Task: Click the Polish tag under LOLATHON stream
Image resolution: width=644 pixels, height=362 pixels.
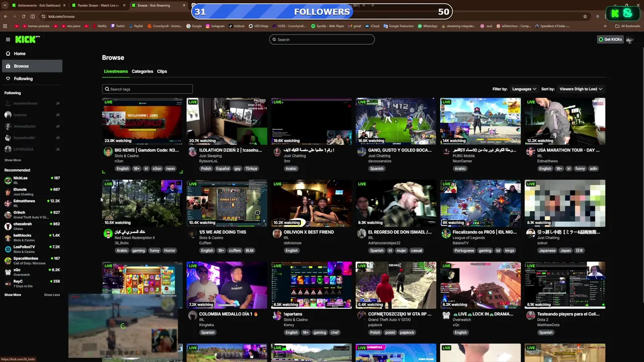Action: click(x=206, y=169)
